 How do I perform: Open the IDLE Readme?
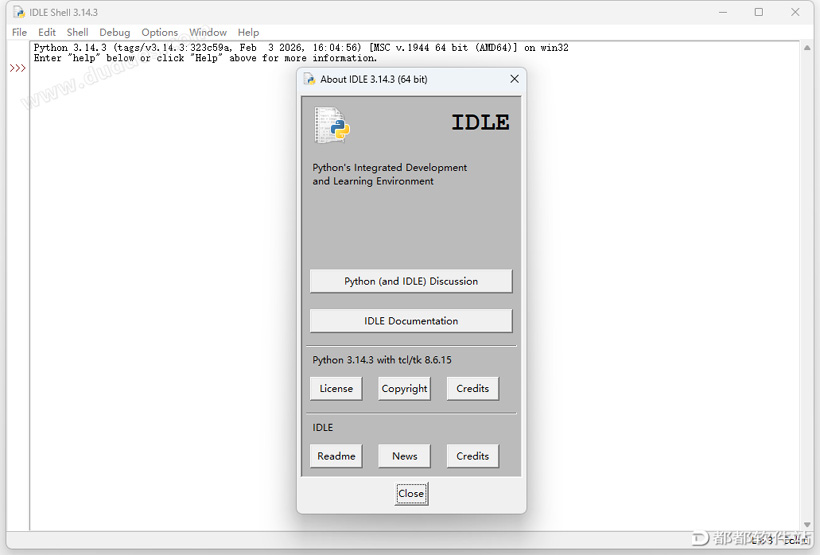click(336, 456)
